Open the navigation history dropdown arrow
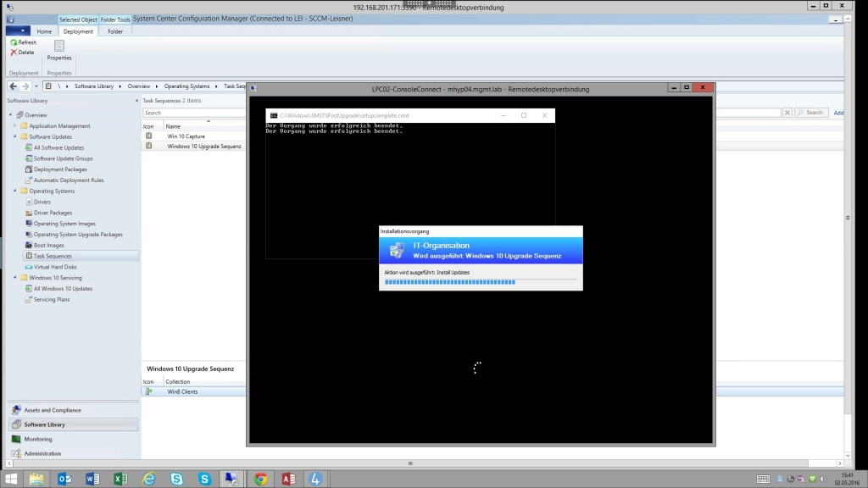This screenshot has width=868, height=488. click(x=36, y=86)
